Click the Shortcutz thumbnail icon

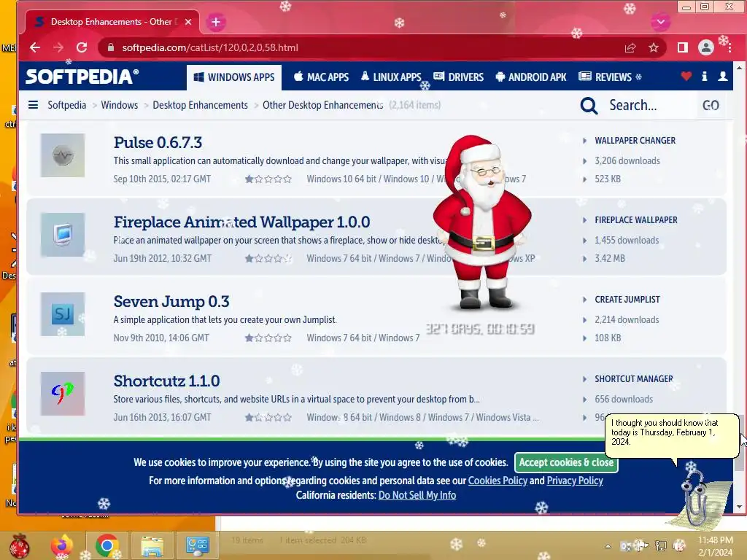pos(63,394)
